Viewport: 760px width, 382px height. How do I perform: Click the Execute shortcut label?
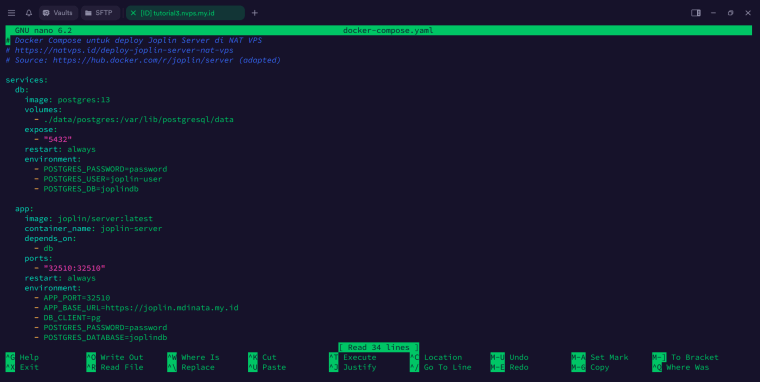(360, 357)
